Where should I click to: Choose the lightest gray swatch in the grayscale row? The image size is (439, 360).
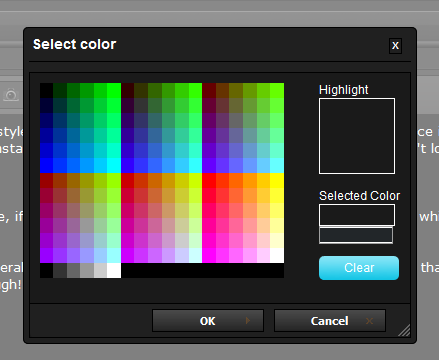[x=100, y=270]
